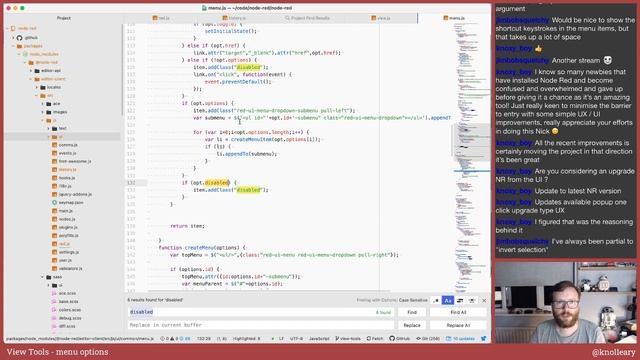Toggle the whole word find option
Screen dimensions: 640x360
point(472,300)
